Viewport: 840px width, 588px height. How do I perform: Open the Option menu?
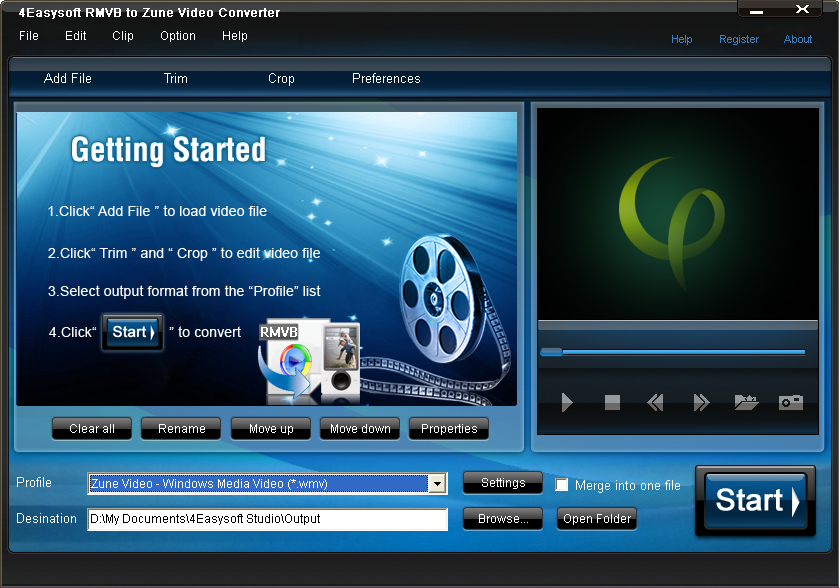(x=177, y=36)
